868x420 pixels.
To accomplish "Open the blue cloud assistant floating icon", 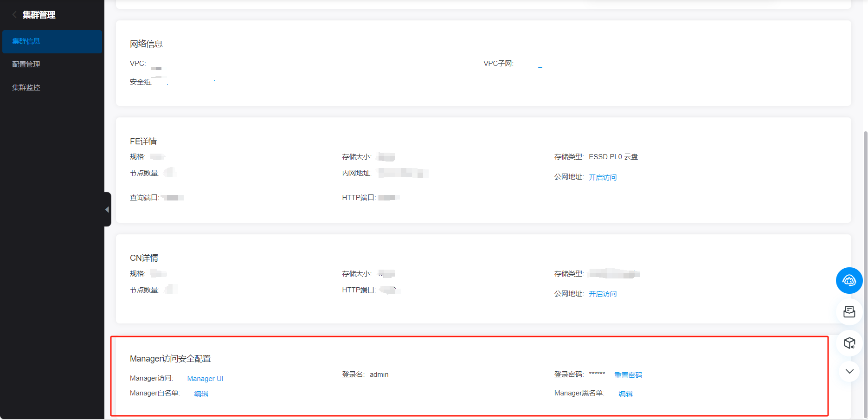I will tap(849, 280).
